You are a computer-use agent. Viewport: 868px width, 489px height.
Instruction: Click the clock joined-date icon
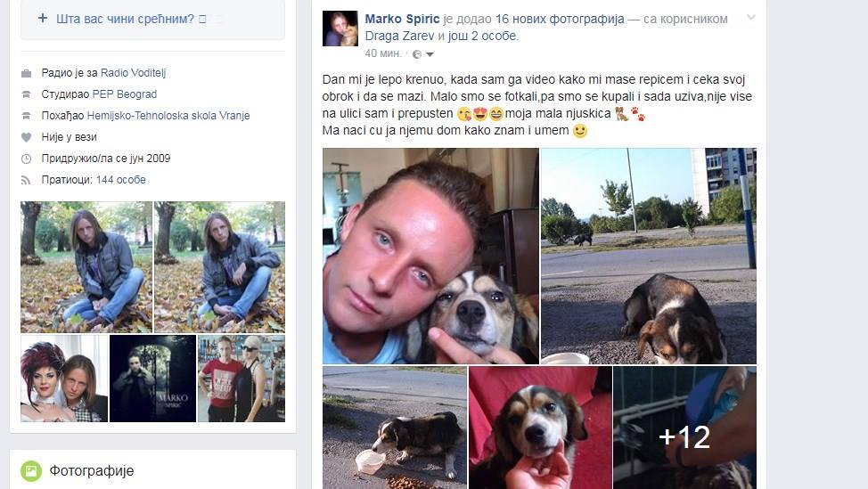coord(26,159)
